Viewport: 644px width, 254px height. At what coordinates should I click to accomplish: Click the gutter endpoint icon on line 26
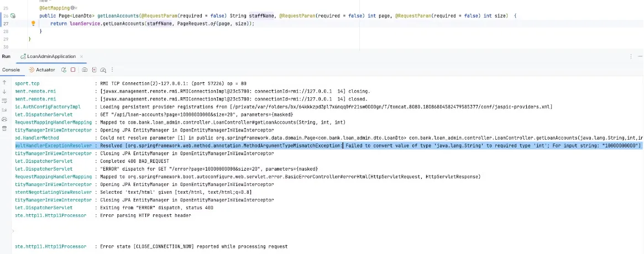[13, 16]
